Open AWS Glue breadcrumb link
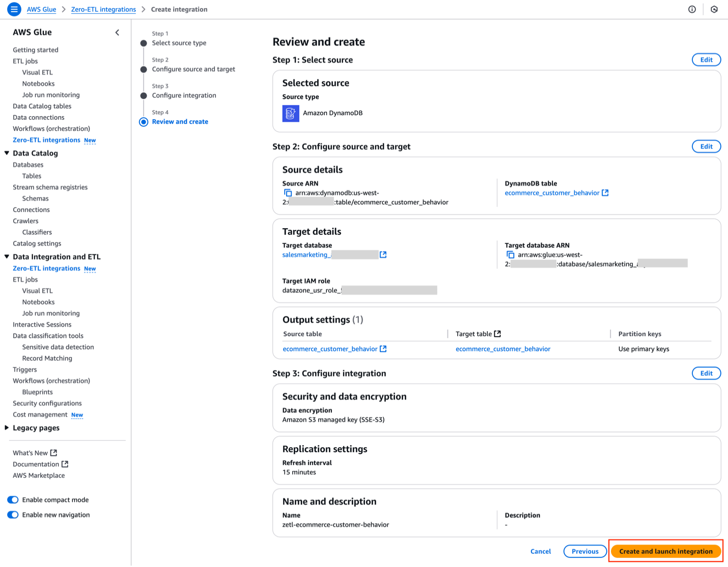 [41, 9]
